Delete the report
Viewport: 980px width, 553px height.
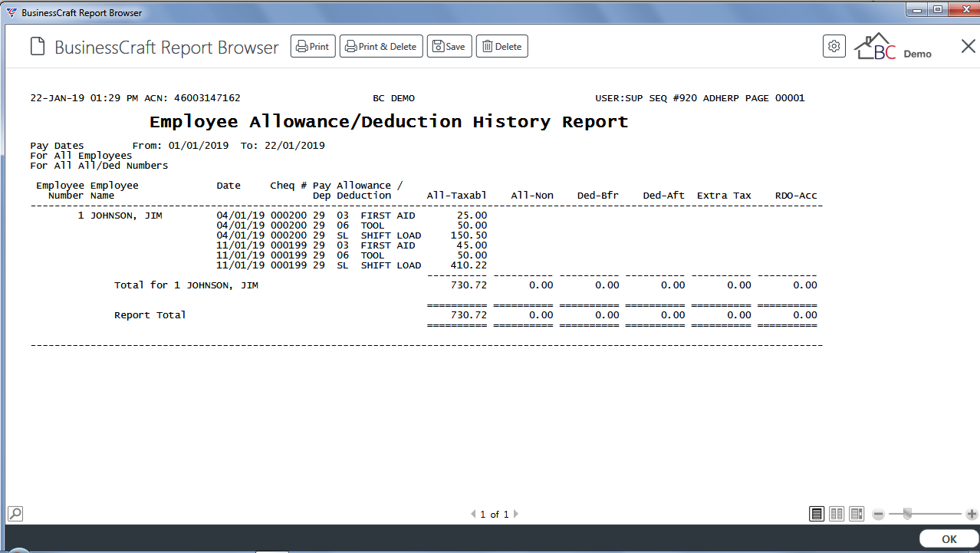tap(502, 47)
